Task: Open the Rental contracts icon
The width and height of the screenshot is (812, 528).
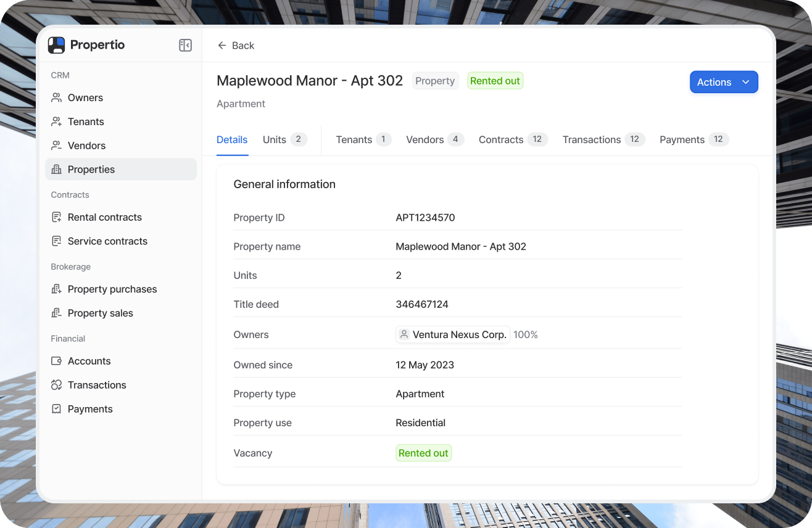Action: click(x=57, y=217)
